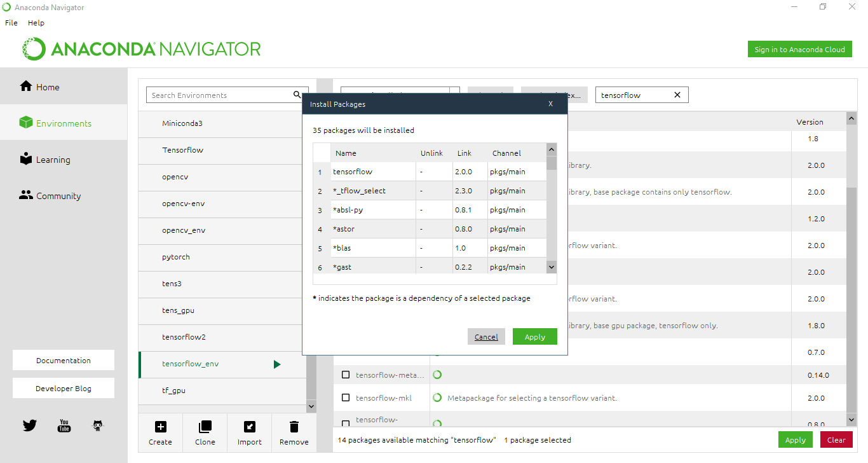Image resolution: width=868 pixels, height=463 pixels.
Task: Click the search magnifier in Search Environments
Action: point(297,95)
